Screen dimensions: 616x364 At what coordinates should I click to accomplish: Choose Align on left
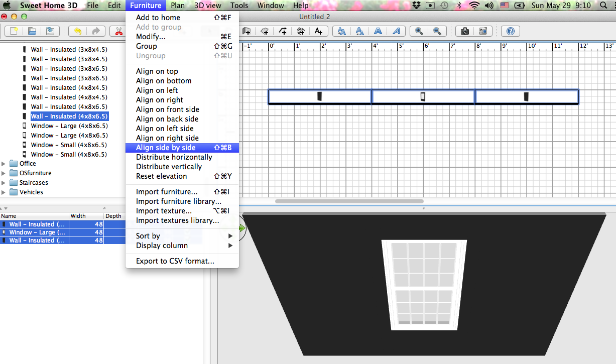182,90
